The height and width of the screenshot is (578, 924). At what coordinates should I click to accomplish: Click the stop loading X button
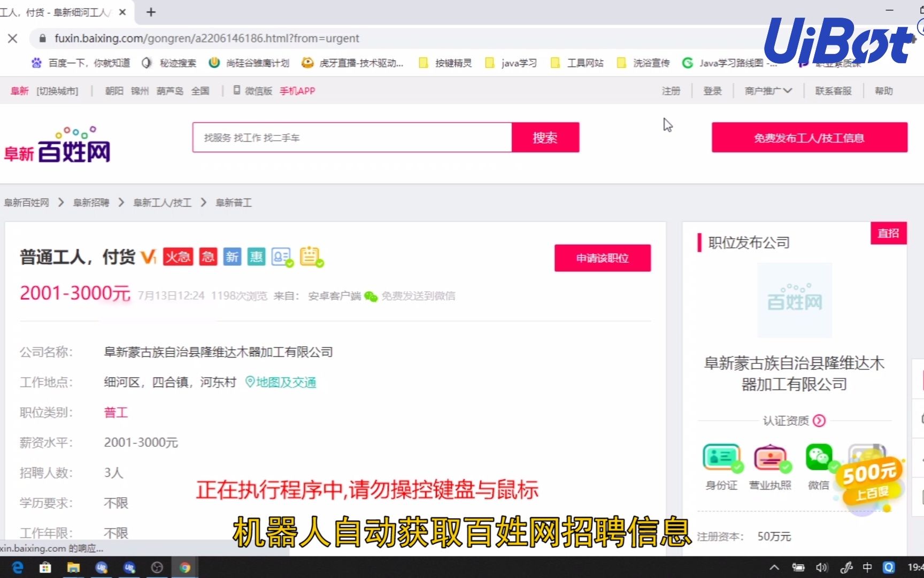13,39
